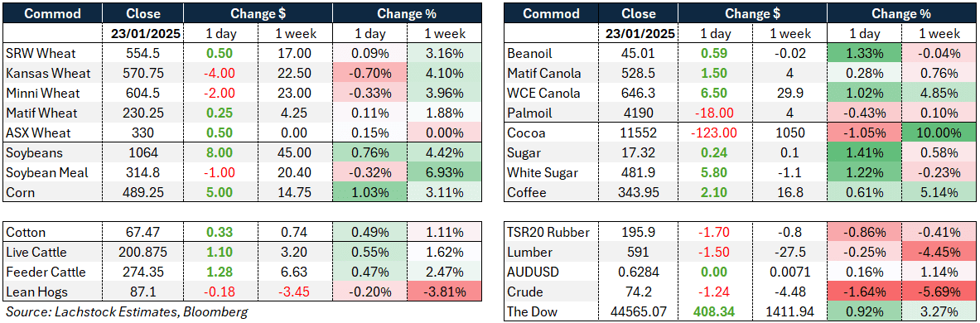Click the Kansas Wheat close price 570.75
The height and width of the screenshot is (323, 980).
tap(142, 74)
